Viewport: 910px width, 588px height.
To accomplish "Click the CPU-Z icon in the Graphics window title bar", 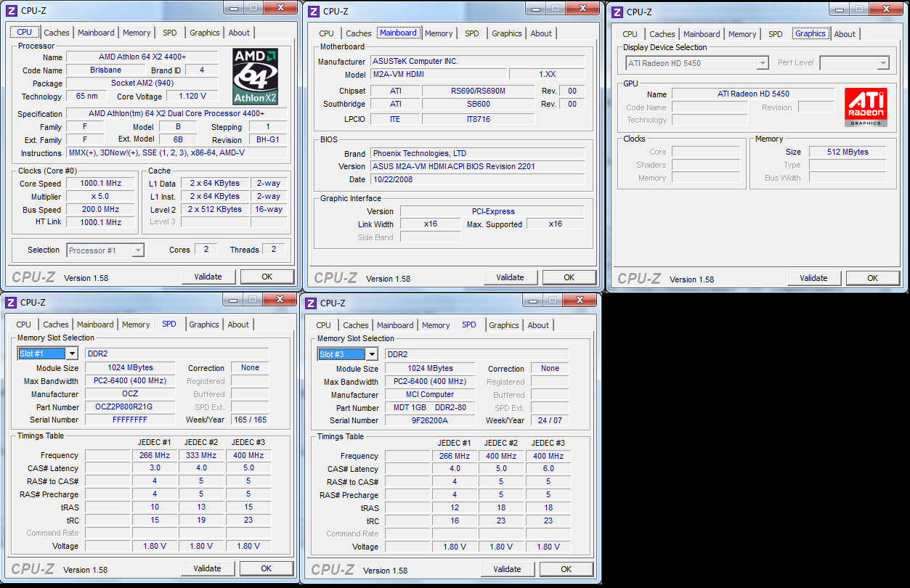I will 617,12.
